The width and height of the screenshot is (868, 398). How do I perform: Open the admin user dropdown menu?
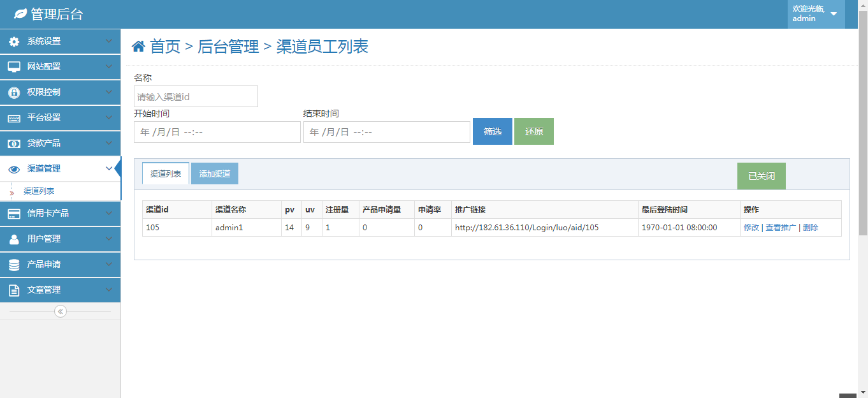tap(816, 14)
